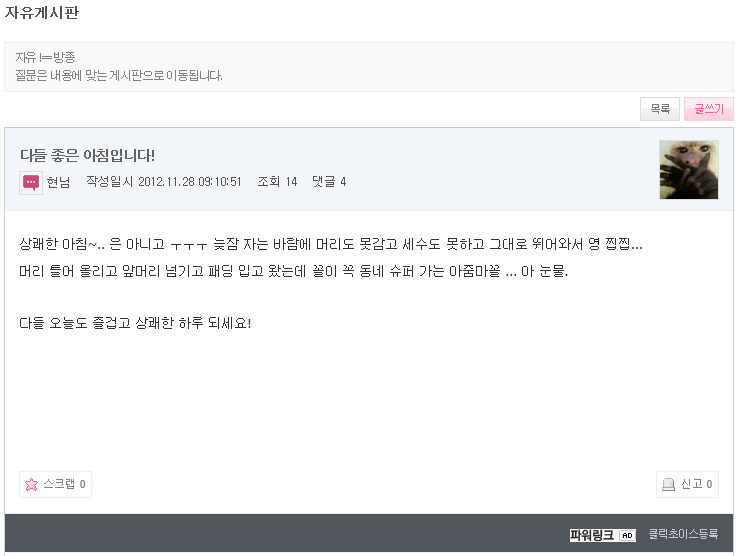Click the star icon on the 스크랩 button
This screenshot has width=738, height=556.
click(x=32, y=484)
